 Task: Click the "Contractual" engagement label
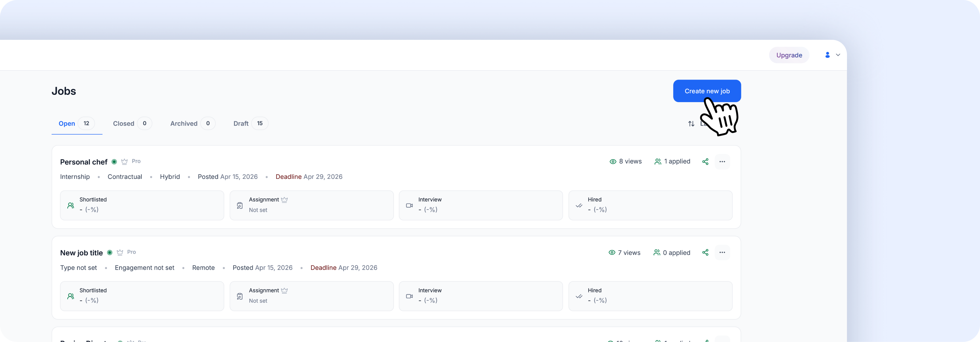tap(125, 177)
